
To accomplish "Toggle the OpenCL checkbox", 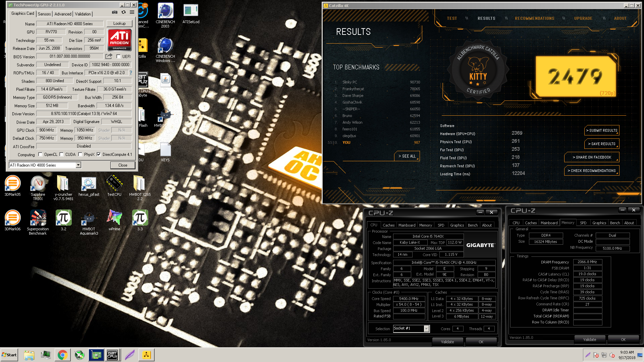I will coord(41,155).
